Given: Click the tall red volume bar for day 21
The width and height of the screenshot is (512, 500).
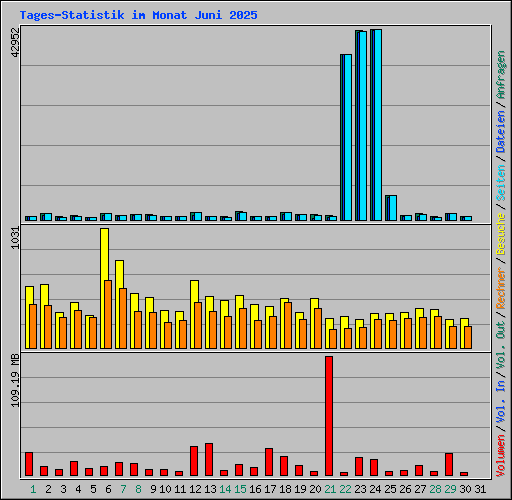Looking at the screenshot, I should pyautogui.click(x=329, y=416).
